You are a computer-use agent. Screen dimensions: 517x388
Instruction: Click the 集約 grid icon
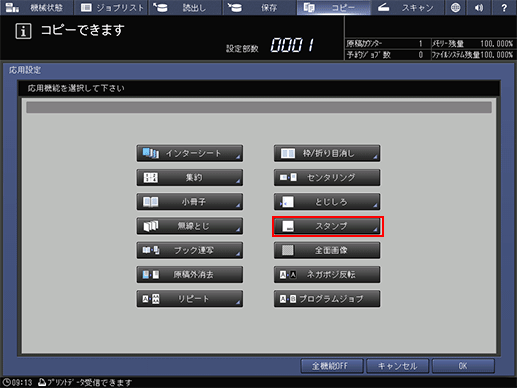pos(151,178)
